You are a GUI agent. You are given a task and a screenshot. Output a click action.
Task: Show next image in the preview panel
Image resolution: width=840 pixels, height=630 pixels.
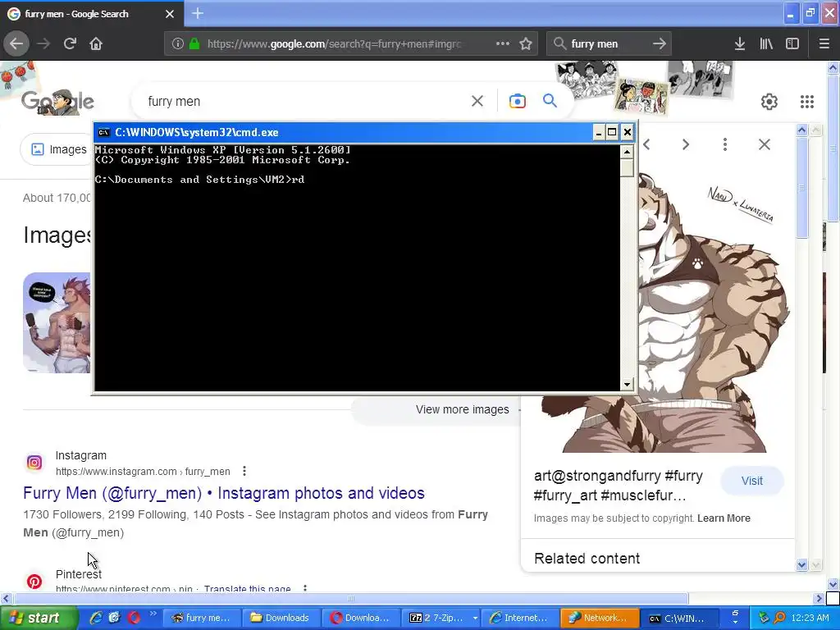685,144
